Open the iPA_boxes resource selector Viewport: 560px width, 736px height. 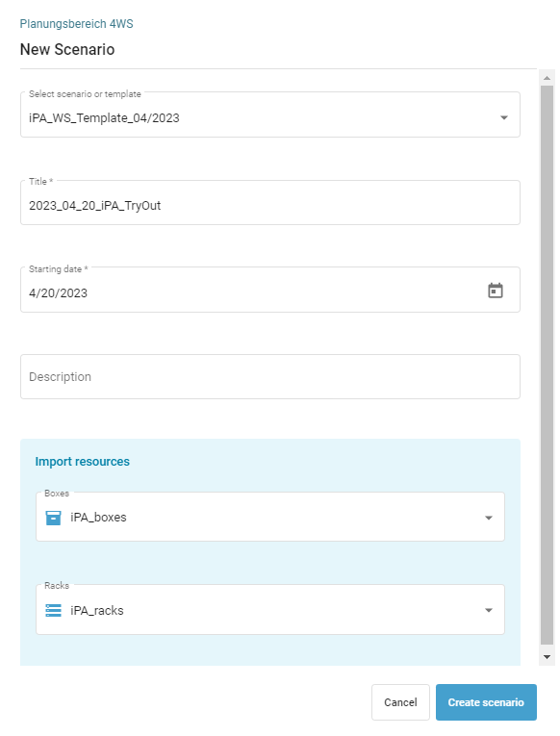270,517
